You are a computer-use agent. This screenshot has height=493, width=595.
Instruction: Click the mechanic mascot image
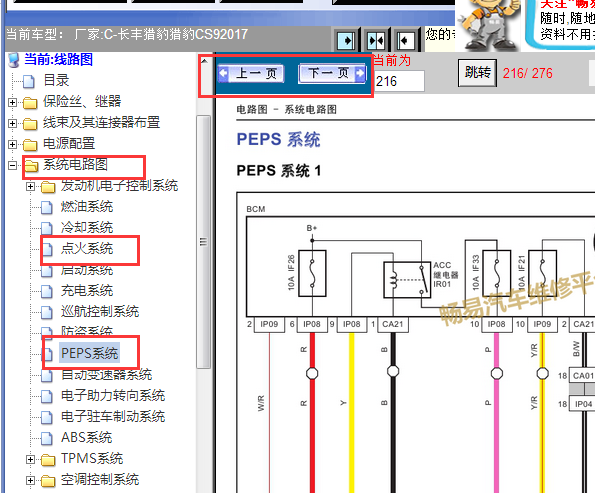point(488,24)
